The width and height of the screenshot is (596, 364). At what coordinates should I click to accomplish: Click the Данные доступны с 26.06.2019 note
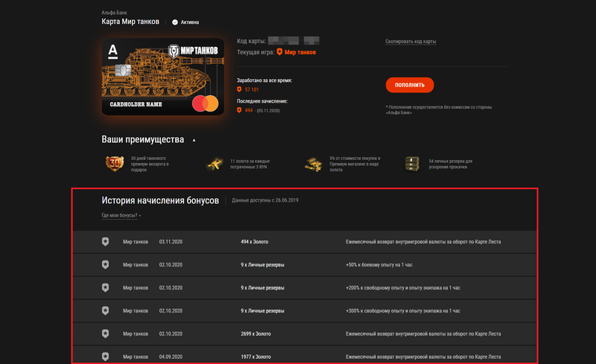(x=265, y=200)
